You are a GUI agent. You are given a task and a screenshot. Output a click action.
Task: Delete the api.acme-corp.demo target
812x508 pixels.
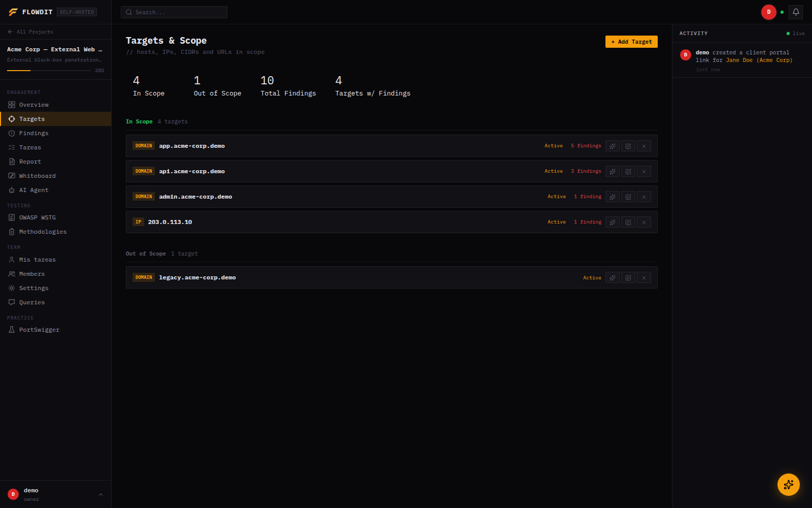tap(644, 171)
